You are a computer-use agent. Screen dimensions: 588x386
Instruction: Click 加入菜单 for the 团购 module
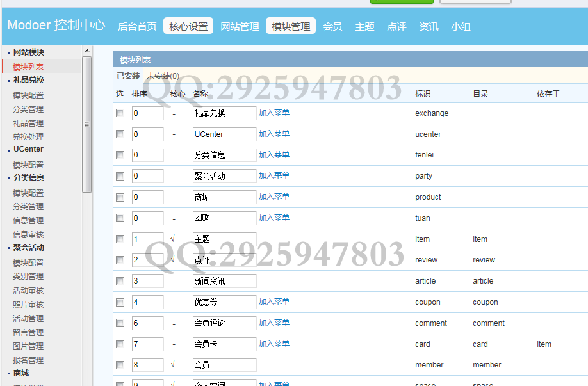click(x=275, y=218)
